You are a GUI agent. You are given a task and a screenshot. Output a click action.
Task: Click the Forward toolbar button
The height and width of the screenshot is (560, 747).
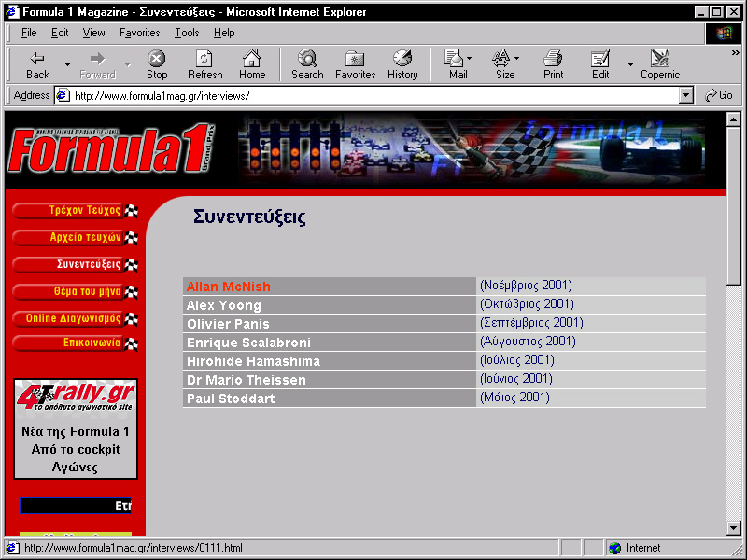pyautogui.click(x=98, y=64)
